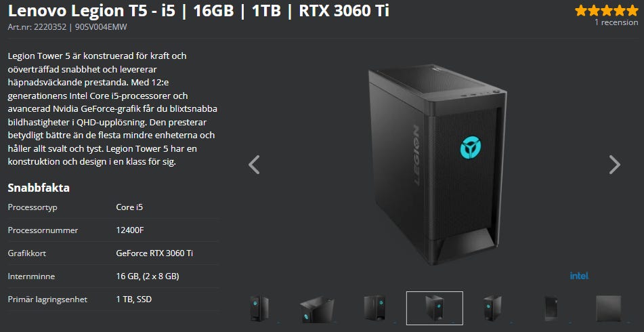Click the Grafikkort GeForce RTX 3060 Ti row
This screenshot has width=644, height=332.
[x=113, y=253]
